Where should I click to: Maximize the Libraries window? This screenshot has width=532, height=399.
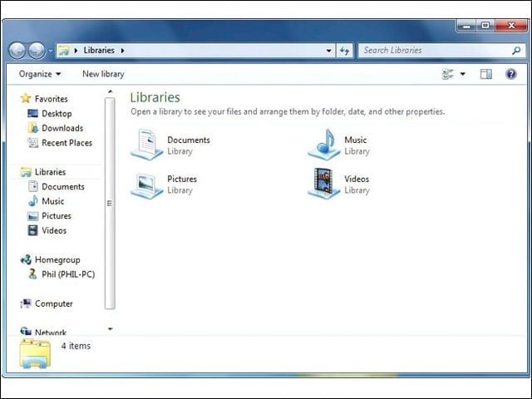tap(485, 26)
